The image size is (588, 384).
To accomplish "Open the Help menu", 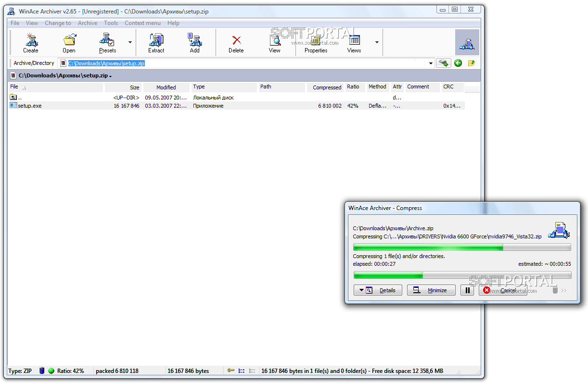I will pos(173,23).
